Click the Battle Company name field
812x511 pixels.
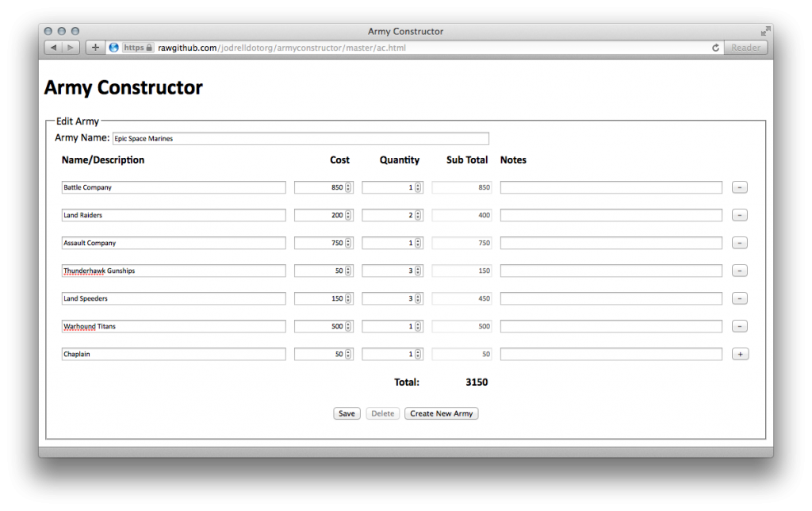[174, 187]
